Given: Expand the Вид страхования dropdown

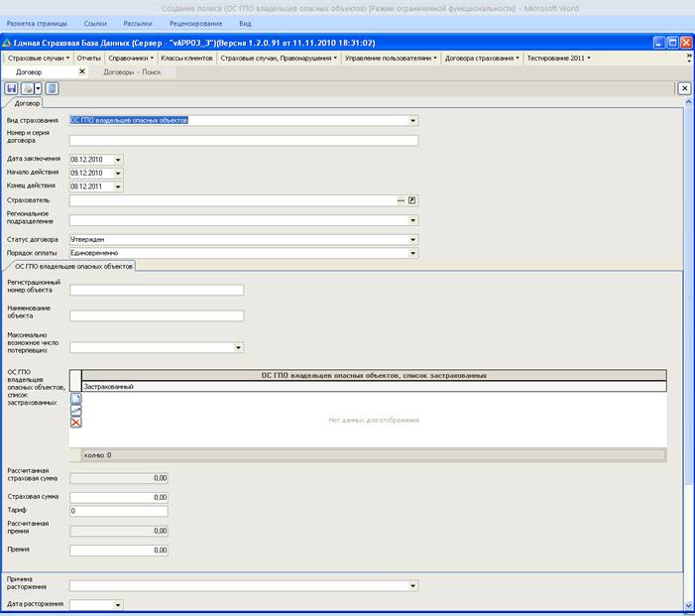Looking at the screenshot, I should (x=412, y=121).
